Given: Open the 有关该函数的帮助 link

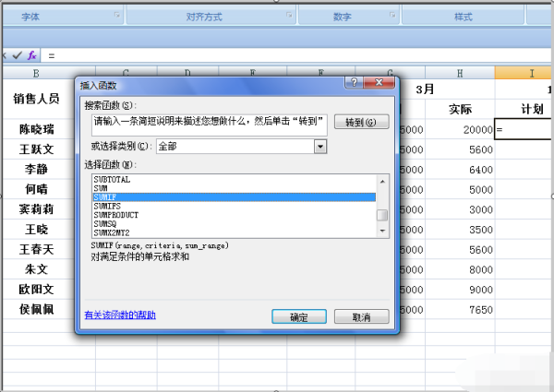Looking at the screenshot, I should click(120, 315).
